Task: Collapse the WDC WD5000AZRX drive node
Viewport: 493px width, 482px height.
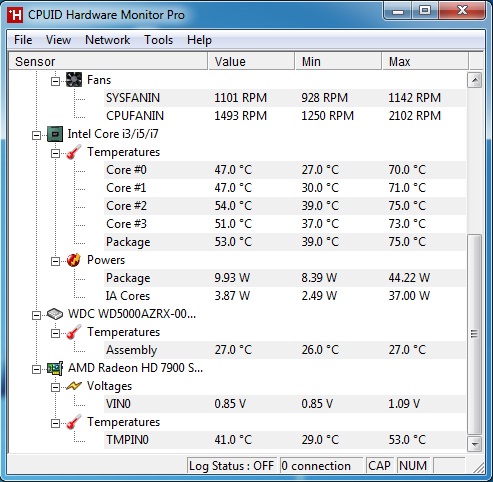Action: 36,315
